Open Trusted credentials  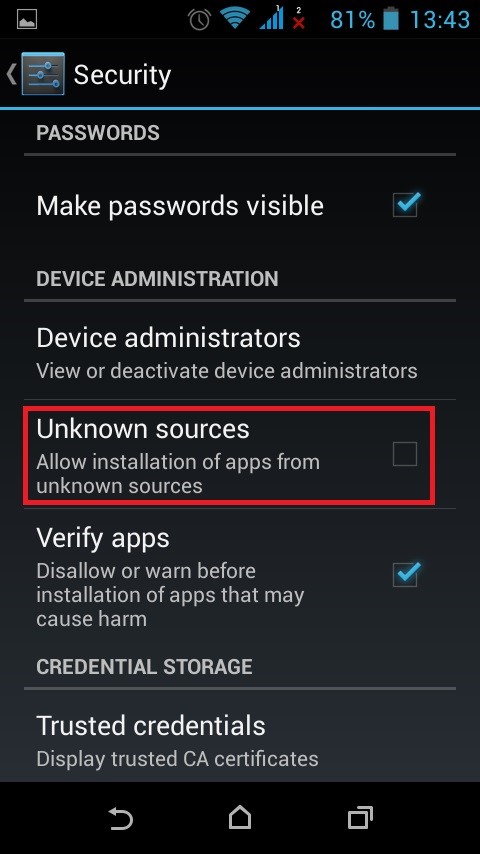240,739
